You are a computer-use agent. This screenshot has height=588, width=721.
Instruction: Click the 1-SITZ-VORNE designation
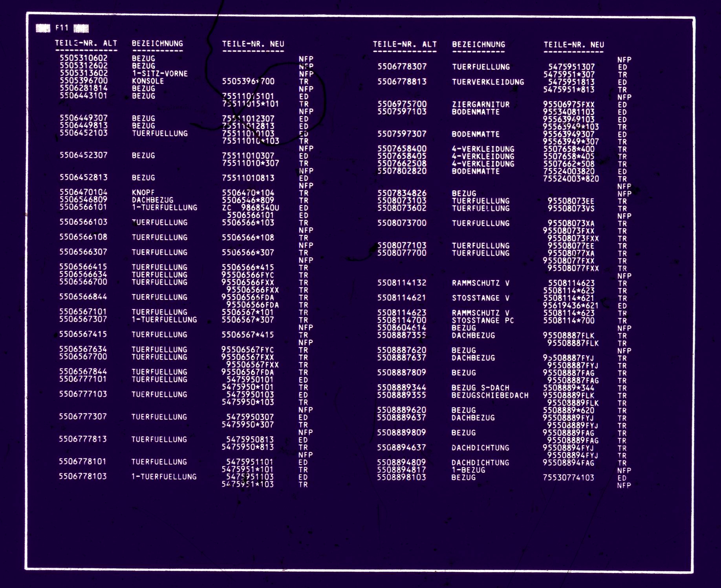point(160,73)
